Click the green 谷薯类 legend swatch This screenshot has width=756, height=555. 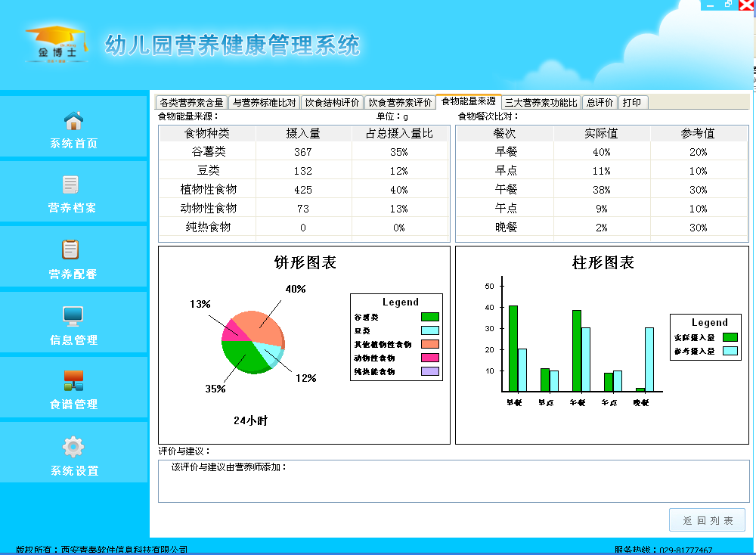click(x=429, y=318)
